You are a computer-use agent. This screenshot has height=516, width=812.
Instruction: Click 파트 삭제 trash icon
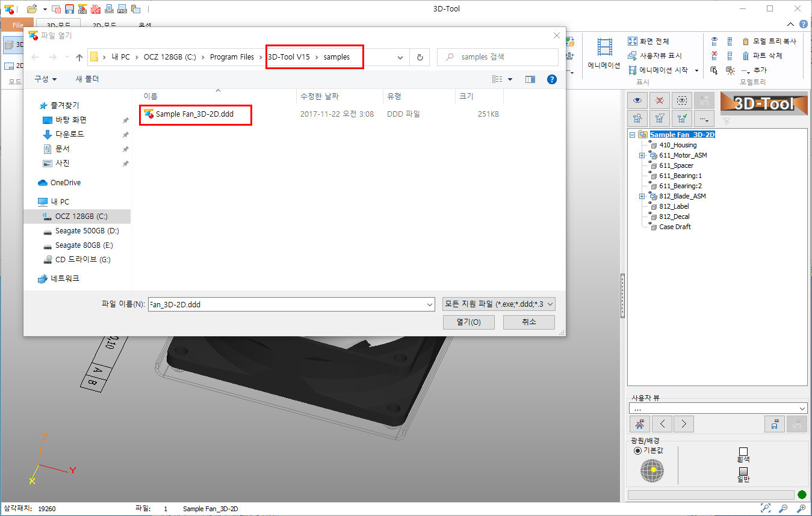[x=746, y=56]
